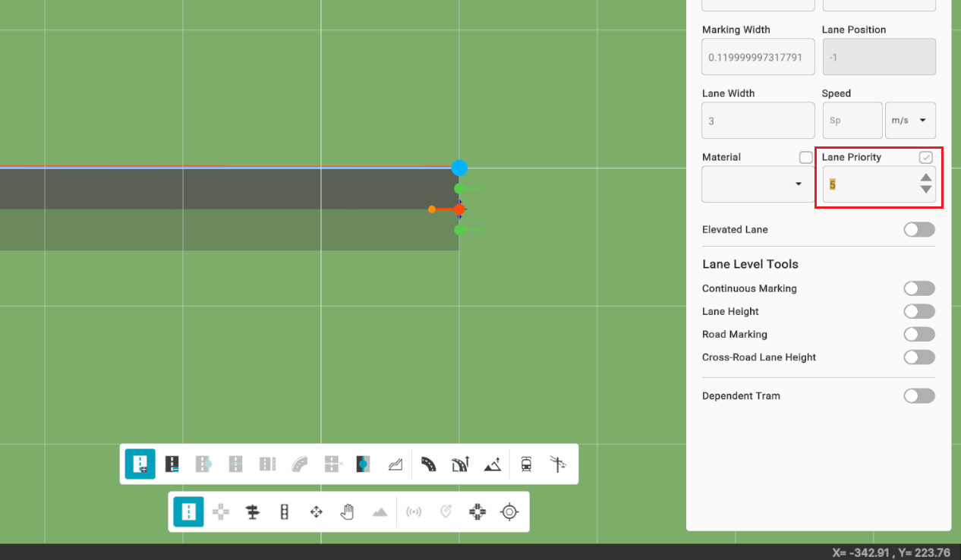
Task: Activate the hand pan tool
Action: coord(348,512)
